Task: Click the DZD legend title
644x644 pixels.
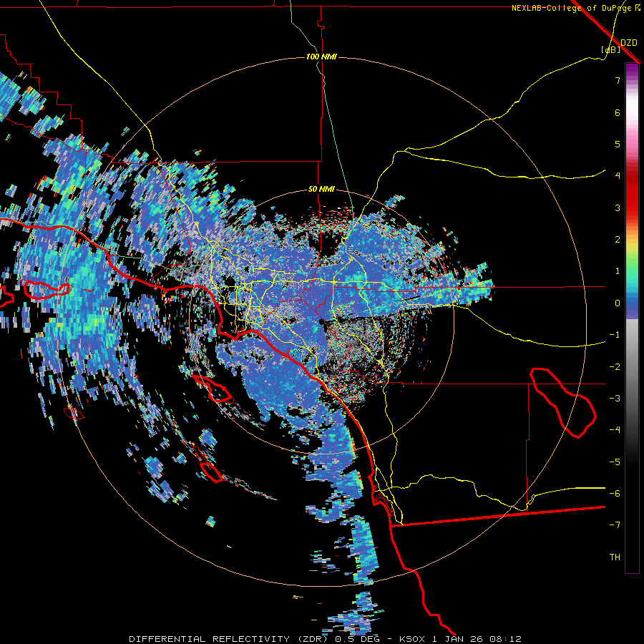Action: point(629,43)
